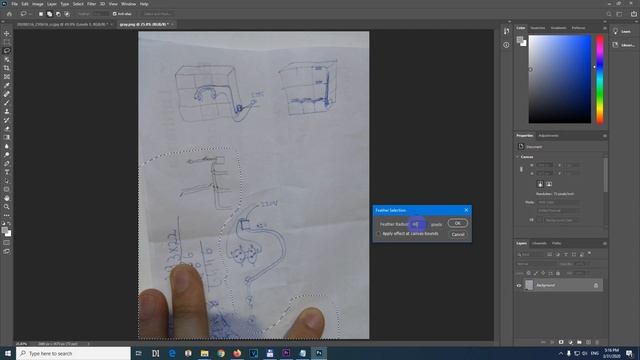Open the File menu

[x=15, y=4]
